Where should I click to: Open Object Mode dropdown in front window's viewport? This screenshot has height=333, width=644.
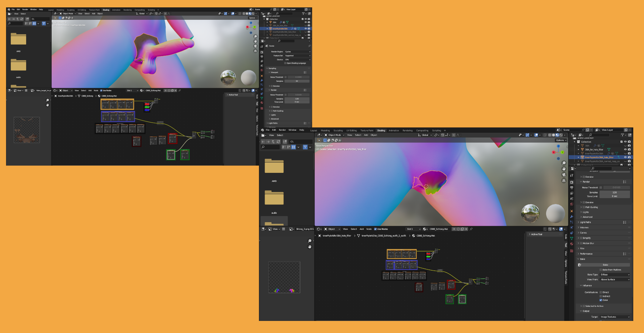pos(334,135)
